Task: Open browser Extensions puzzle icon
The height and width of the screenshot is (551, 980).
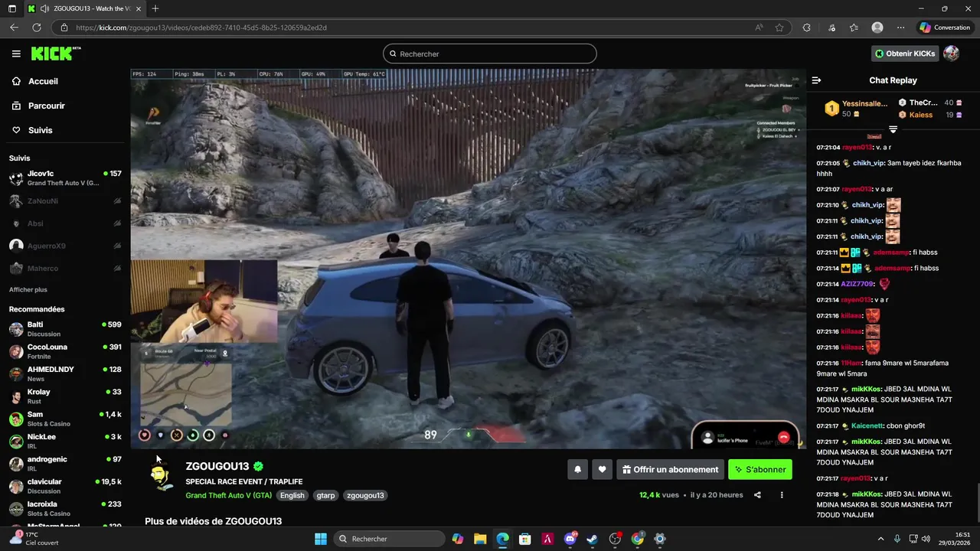Action: click(x=806, y=28)
